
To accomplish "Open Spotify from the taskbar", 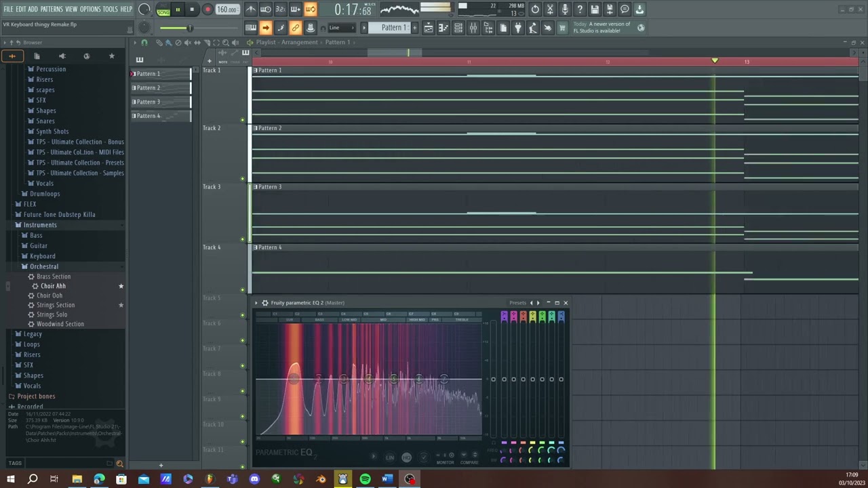I will 365,479.
